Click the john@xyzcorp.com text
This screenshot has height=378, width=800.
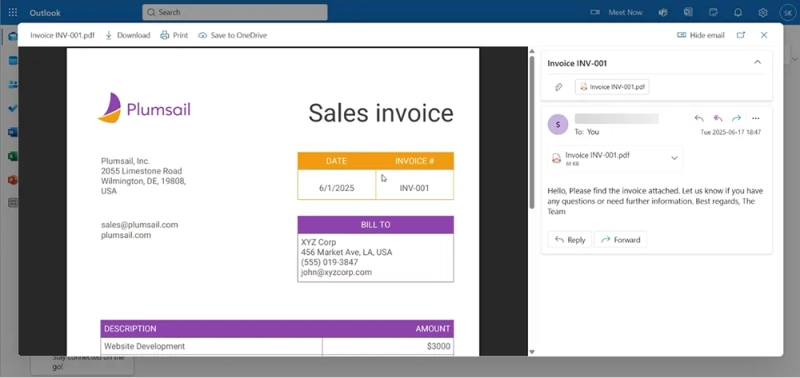336,272
